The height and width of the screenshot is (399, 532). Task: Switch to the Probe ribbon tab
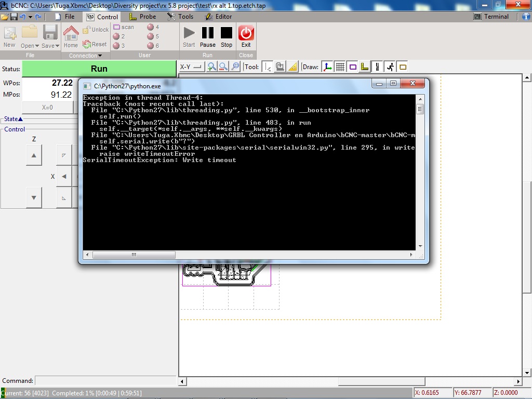142,17
